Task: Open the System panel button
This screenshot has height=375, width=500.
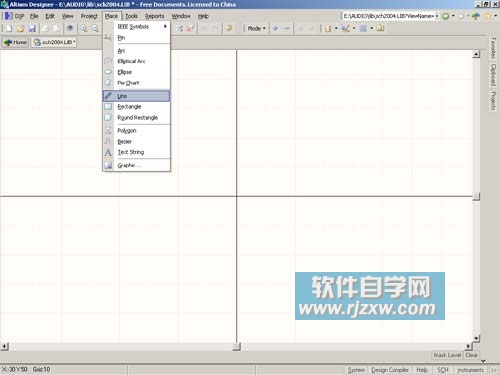Action: coord(356,370)
